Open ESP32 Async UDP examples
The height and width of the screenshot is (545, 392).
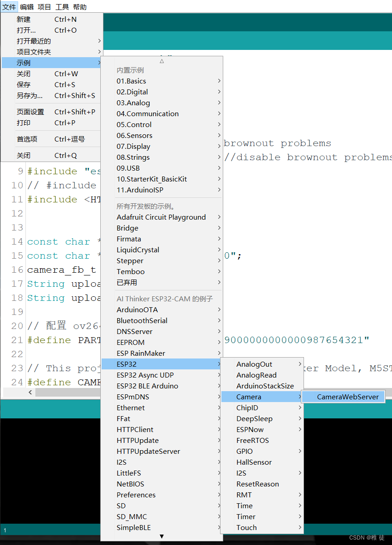click(162, 375)
